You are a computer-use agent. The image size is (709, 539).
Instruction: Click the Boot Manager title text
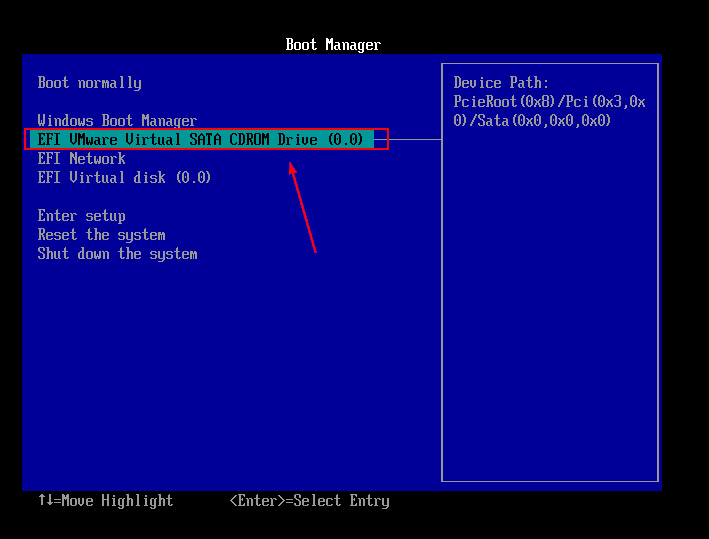pyautogui.click(x=333, y=45)
